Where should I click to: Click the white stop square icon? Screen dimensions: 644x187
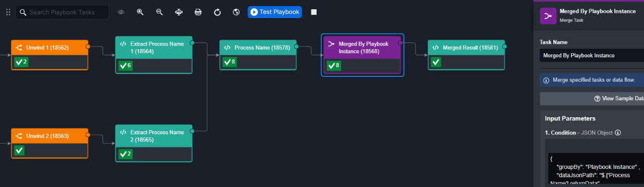313,12
